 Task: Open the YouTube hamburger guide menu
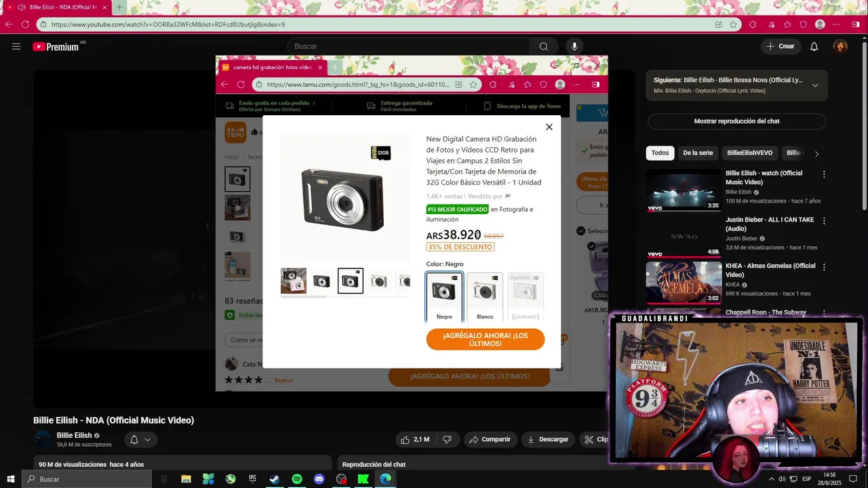coord(16,46)
